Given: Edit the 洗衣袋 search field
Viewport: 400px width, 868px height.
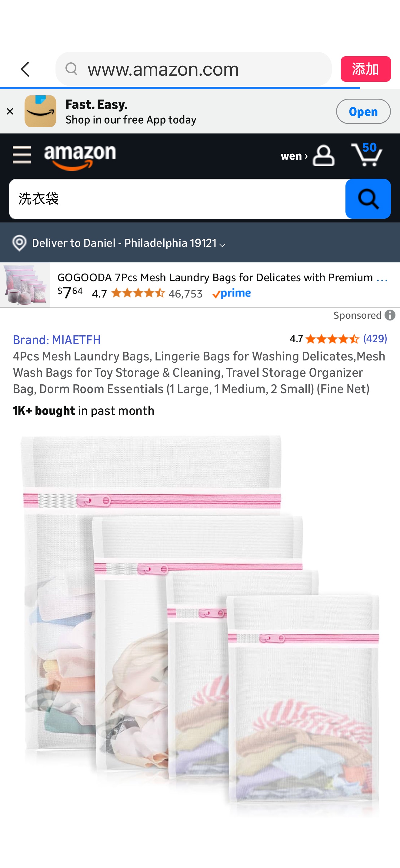Looking at the screenshot, I should (177, 199).
